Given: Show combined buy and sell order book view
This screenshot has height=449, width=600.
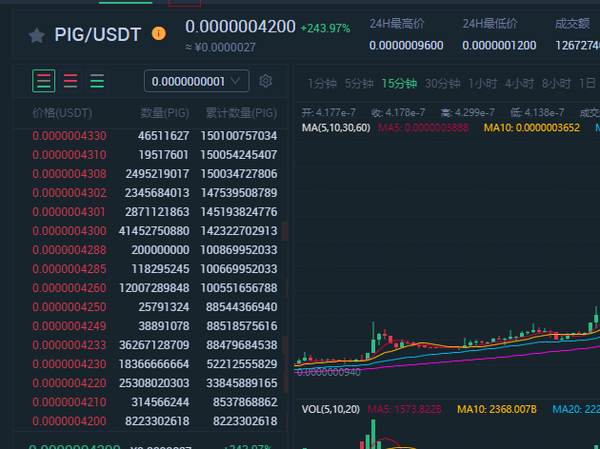Looking at the screenshot, I should coord(44,81).
